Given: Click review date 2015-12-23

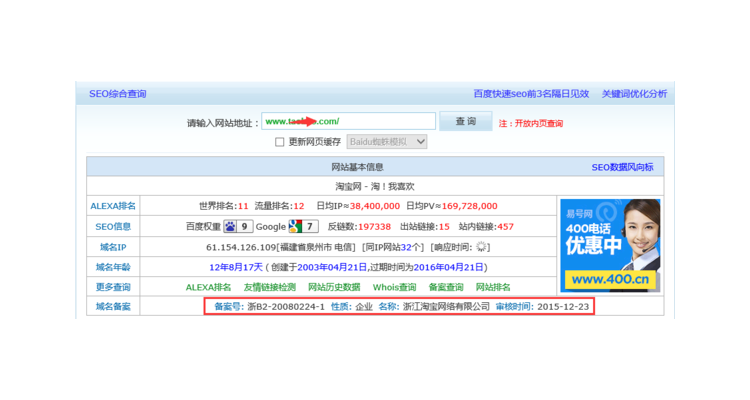Looking at the screenshot, I should pos(563,306).
